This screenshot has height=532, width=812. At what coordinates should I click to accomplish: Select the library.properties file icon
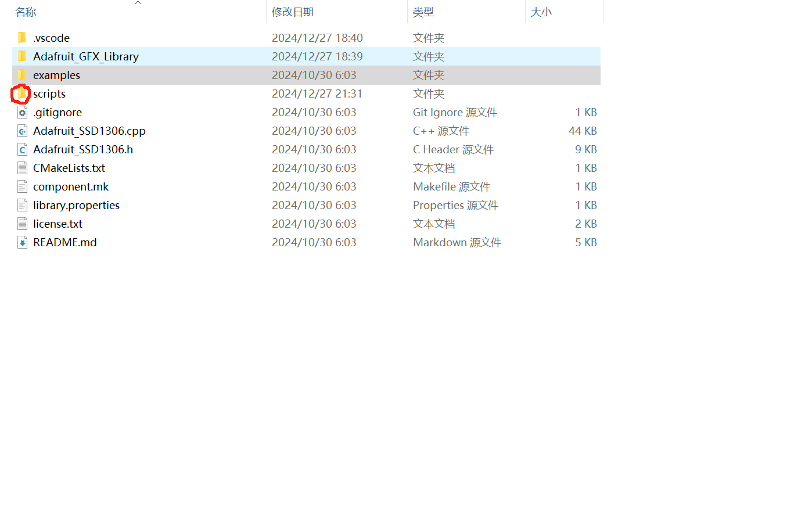tap(22, 205)
